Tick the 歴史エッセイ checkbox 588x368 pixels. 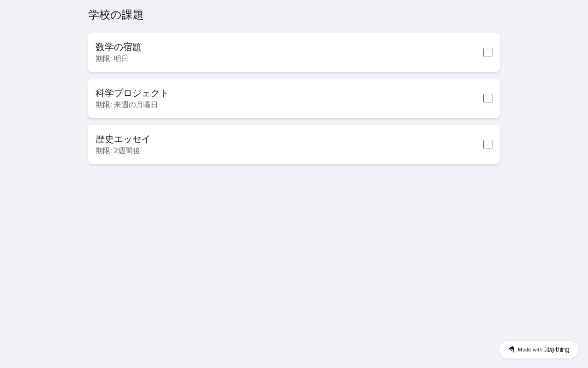coord(488,144)
